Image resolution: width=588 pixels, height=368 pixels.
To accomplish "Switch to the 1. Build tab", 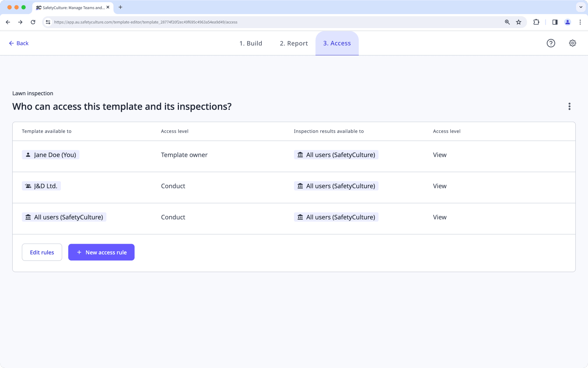I will pyautogui.click(x=251, y=43).
